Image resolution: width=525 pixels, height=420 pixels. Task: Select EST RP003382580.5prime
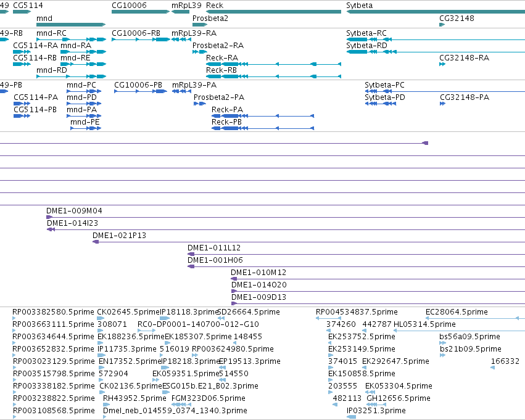coord(53,312)
